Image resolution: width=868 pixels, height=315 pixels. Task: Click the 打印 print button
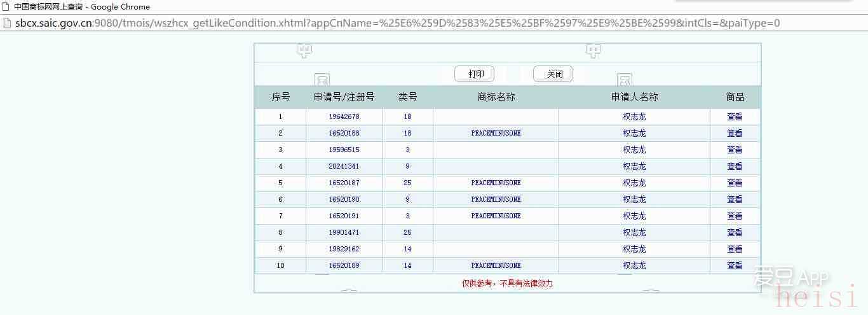[x=474, y=74]
